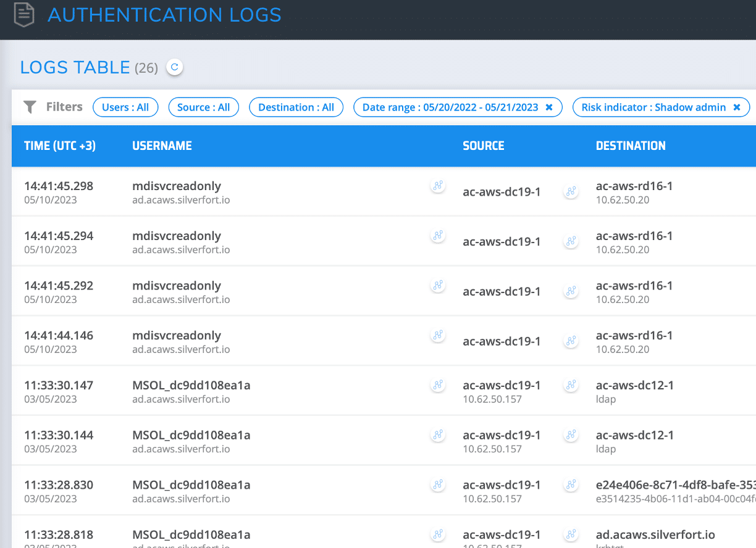Select username mdisvcreadonly in the first row
The height and width of the screenshot is (548, 756).
pos(177,186)
